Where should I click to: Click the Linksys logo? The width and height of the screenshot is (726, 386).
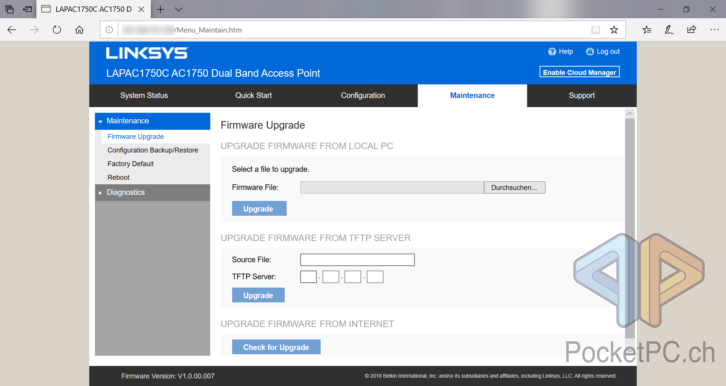(x=147, y=53)
